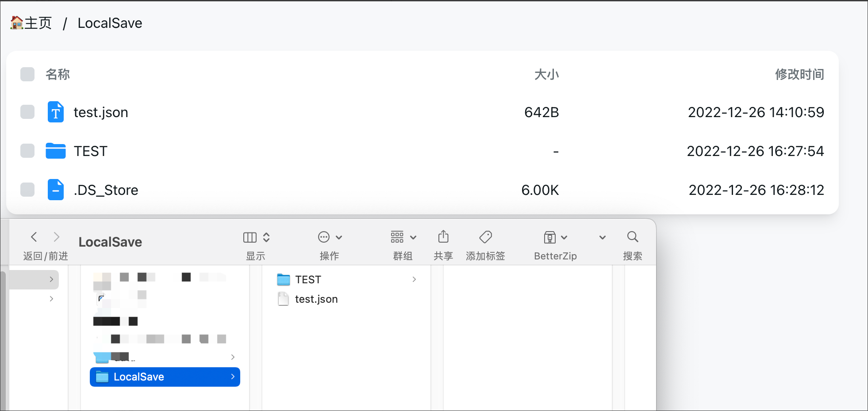Select test.json in the Finder column
868x411 pixels.
pos(316,299)
